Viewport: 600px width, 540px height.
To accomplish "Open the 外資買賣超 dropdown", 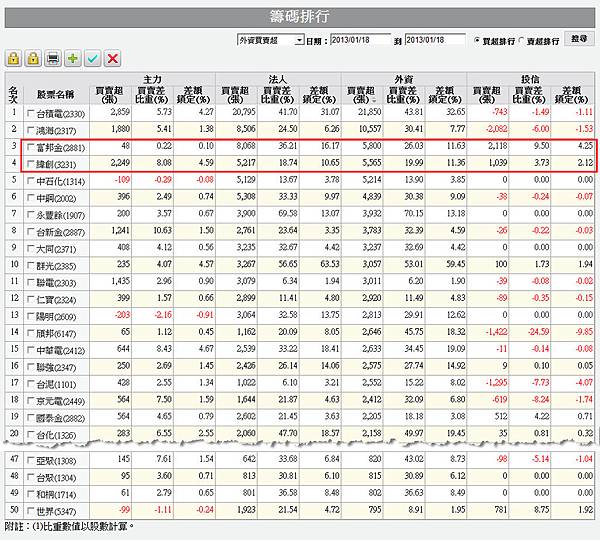I will (x=271, y=40).
